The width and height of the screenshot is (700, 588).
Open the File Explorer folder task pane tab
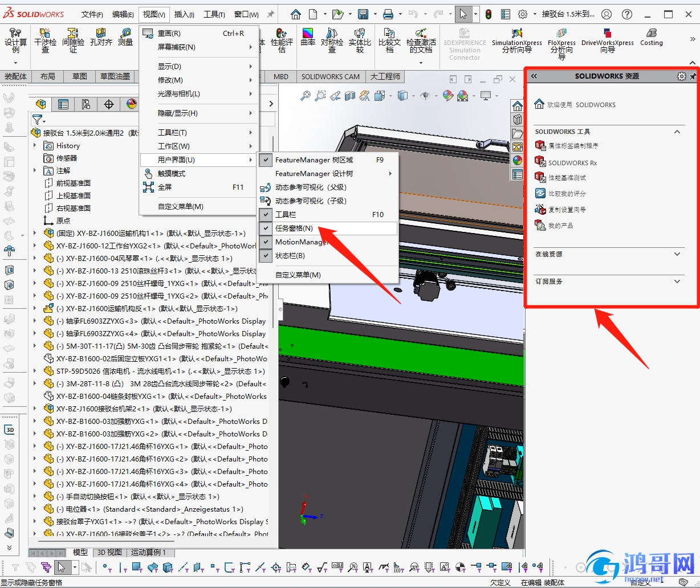[x=517, y=134]
